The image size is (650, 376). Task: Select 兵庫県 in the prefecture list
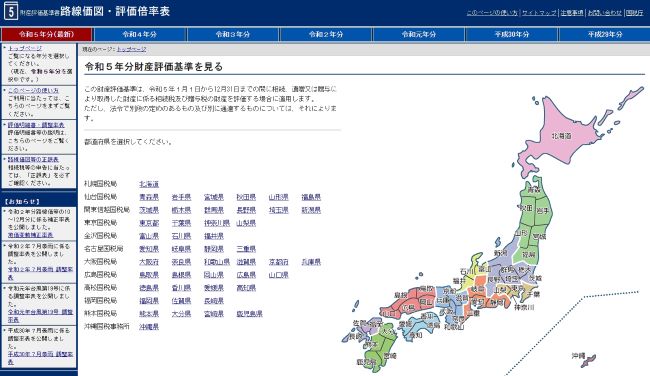[x=311, y=262]
